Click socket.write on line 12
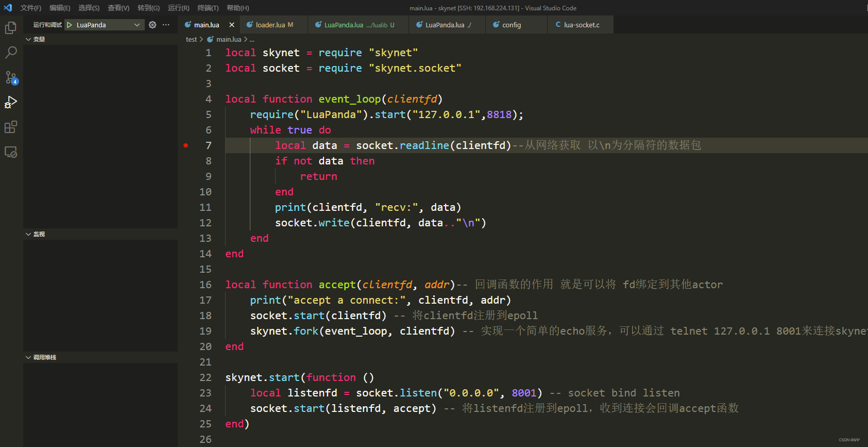 click(x=312, y=223)
